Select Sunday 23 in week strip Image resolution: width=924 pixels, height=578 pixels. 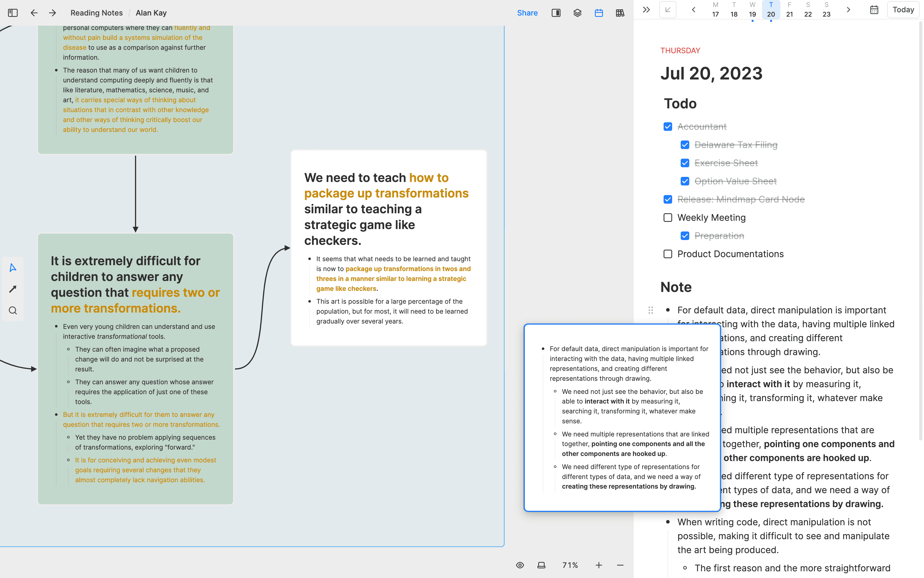[827, 10]
